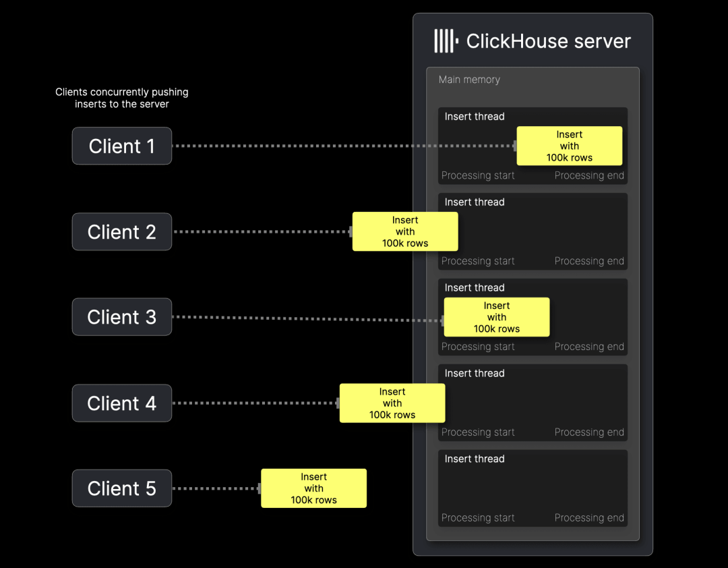Click Client 3's yellow "Insert with 100k rows" box

(x=496, y=317)
